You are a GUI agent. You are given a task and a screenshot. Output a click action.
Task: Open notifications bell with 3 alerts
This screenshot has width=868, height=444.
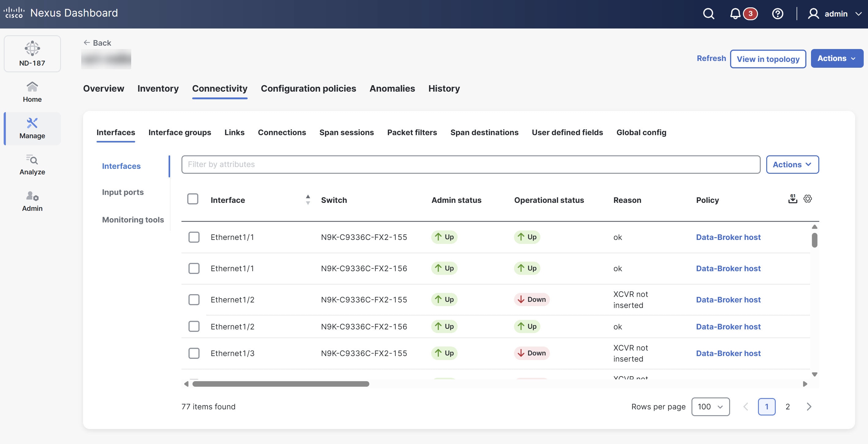(x=735, y=14)
